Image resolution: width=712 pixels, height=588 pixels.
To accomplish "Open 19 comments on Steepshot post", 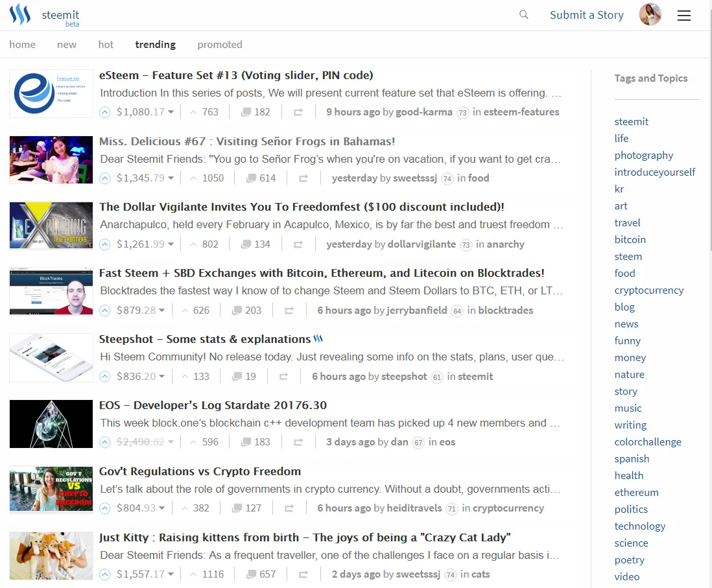I will click(244, 377).
